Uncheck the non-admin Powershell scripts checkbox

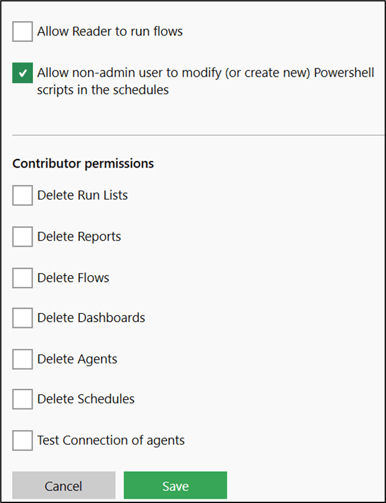click(22, 73)
